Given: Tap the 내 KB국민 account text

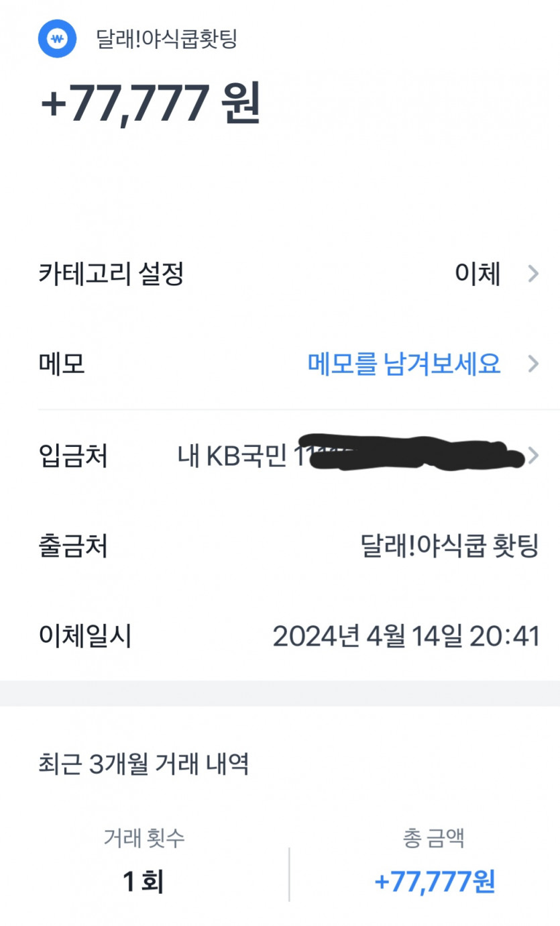Looking at the screenshot, I should [235, 456].
